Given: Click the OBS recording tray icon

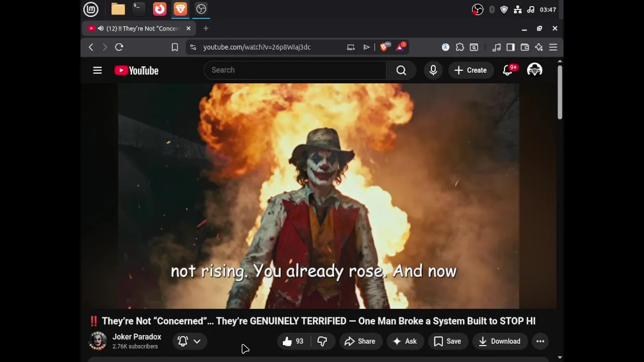Looking at the screenshot, I should coord(477,10).
